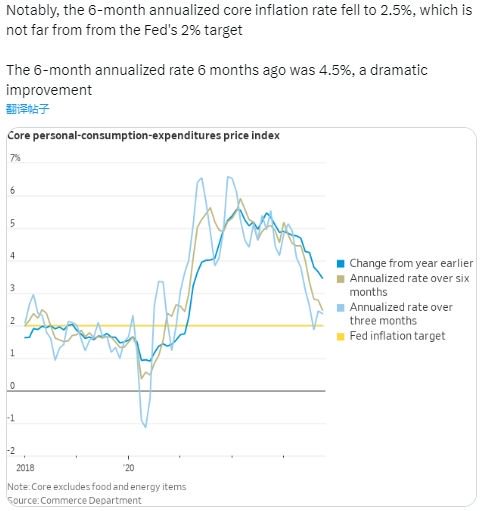This screenshot has width=486, height=511.
Task: Click the chart title 'Core personal-consumption-expenditures price index'
Action: (143, 136)
